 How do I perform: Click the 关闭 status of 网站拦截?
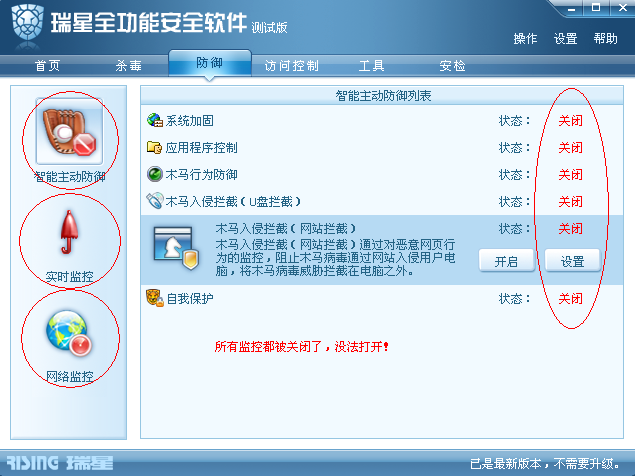(570, 228)
